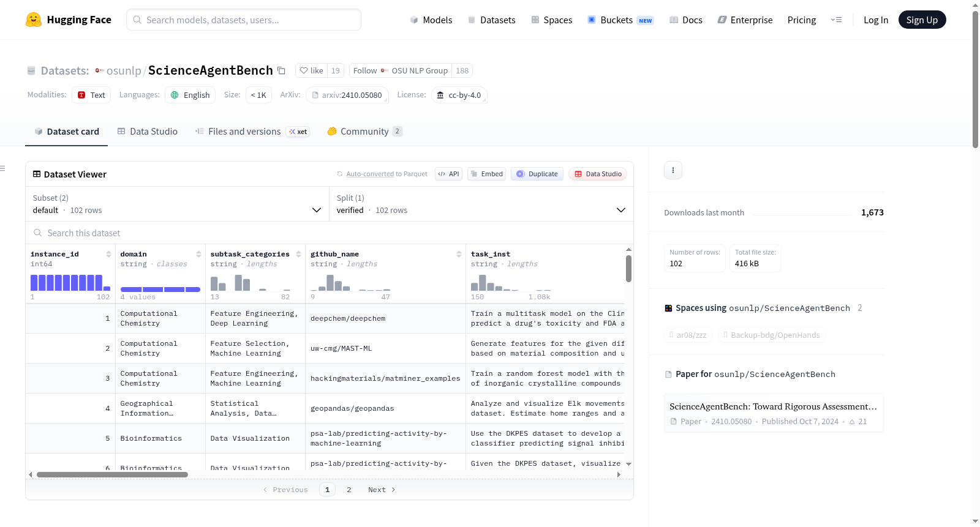Open the arxiv:2410.05080 tag

point(347,95)
